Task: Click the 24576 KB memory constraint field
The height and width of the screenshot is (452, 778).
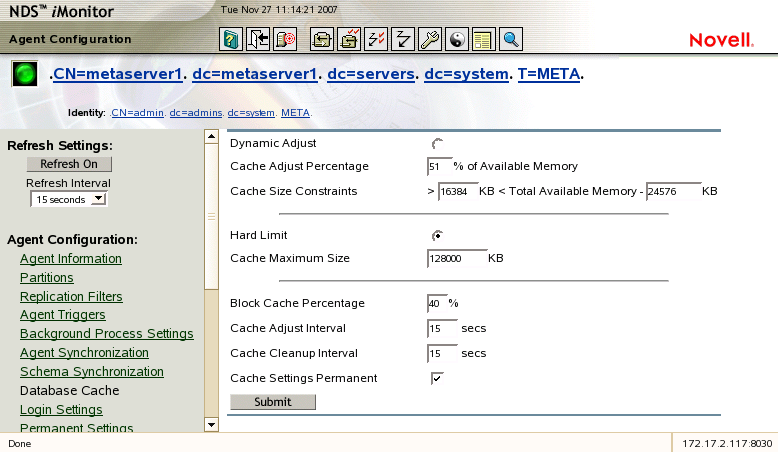Action: point(673,192)
